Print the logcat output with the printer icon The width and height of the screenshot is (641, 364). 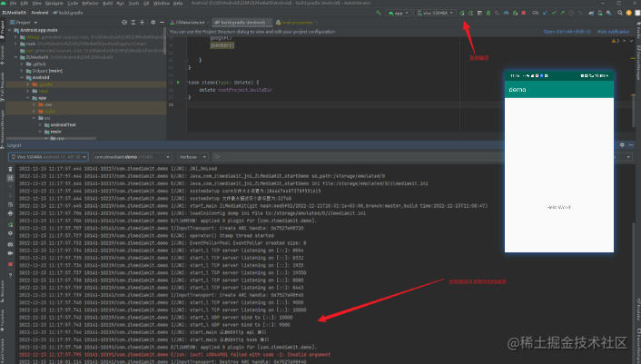coord(11,213)
